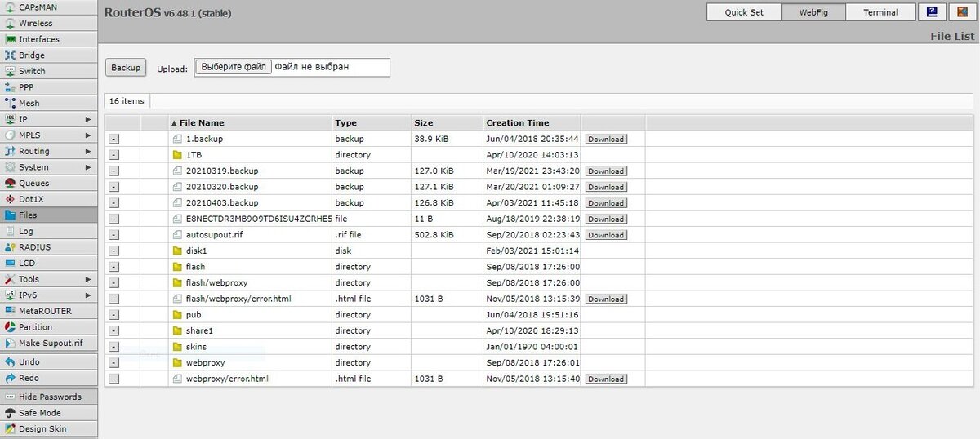Click the Backup button
This screenshot has height=439, width=980.
[x=126, y=68]
